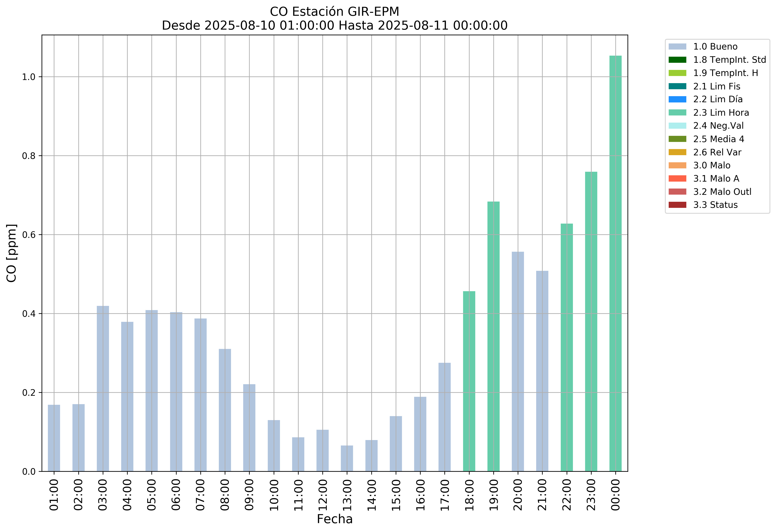Click the 18:00 x-axis tick label
This screenshot has width=776, height=532.
(469, 495)
